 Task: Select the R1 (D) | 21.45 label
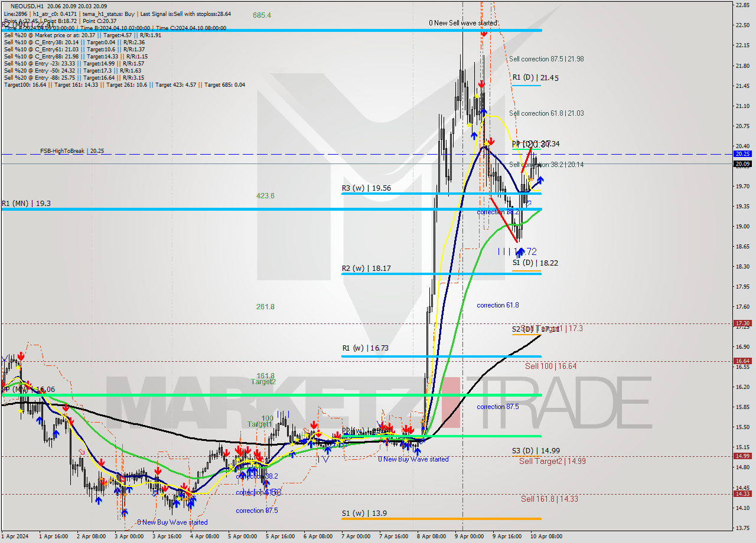[x=536, y=77]
